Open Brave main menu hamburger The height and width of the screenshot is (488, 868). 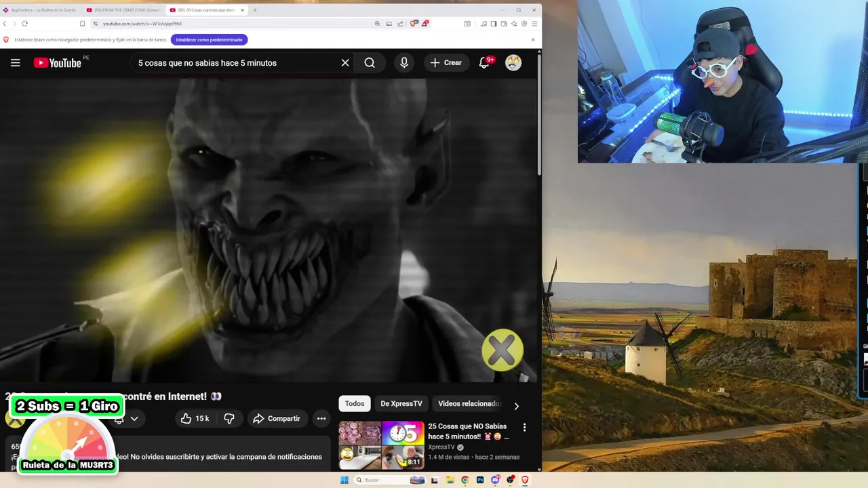[534, 24]
